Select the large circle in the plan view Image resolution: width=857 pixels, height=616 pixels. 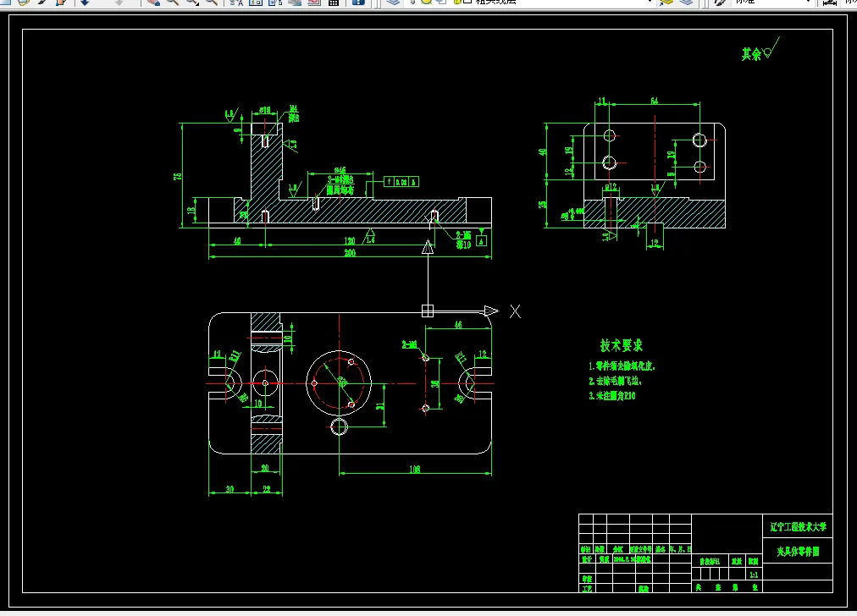tap(339, 383)
